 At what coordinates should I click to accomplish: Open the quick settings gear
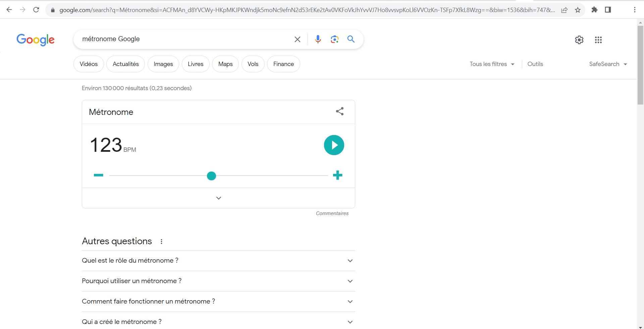point(579,40)
